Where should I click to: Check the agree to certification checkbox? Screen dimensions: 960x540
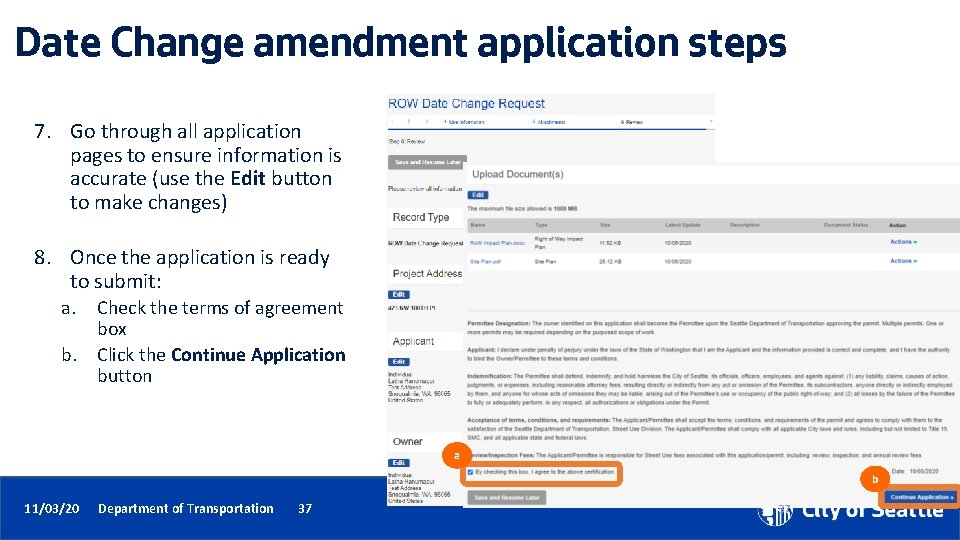tap(470, 472)
